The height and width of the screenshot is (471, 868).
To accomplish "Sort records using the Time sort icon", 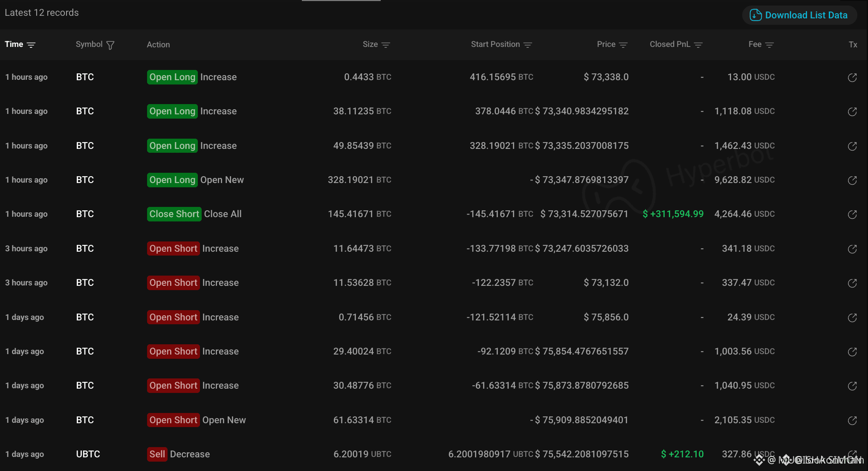I will coord(31,45).
